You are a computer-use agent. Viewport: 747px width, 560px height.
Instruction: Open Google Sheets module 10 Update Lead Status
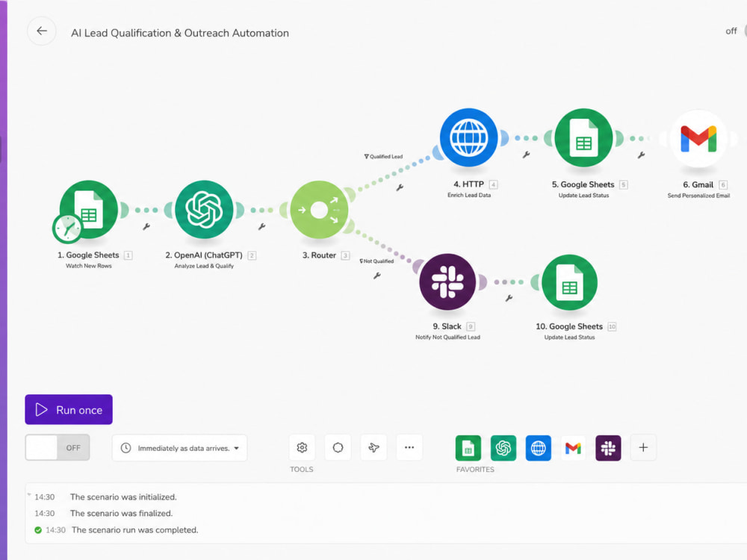569,282
